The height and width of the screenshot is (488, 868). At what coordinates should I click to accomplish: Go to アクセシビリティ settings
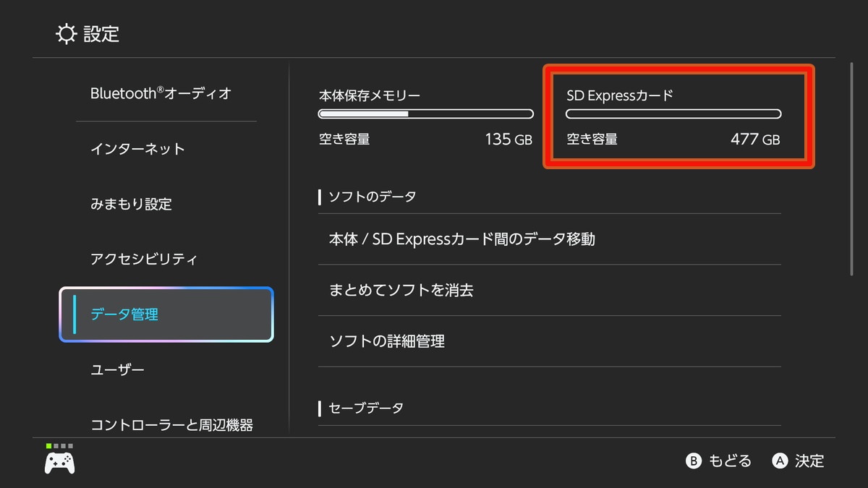pyautogui.click(x=143, y=259)
